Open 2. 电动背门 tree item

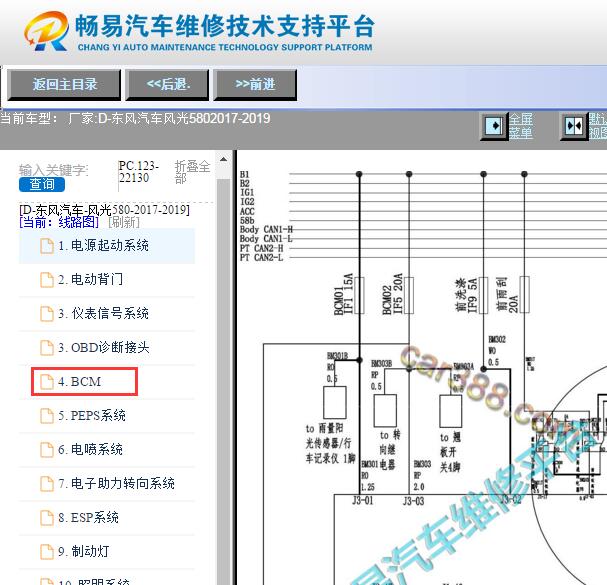click(107, 280)
